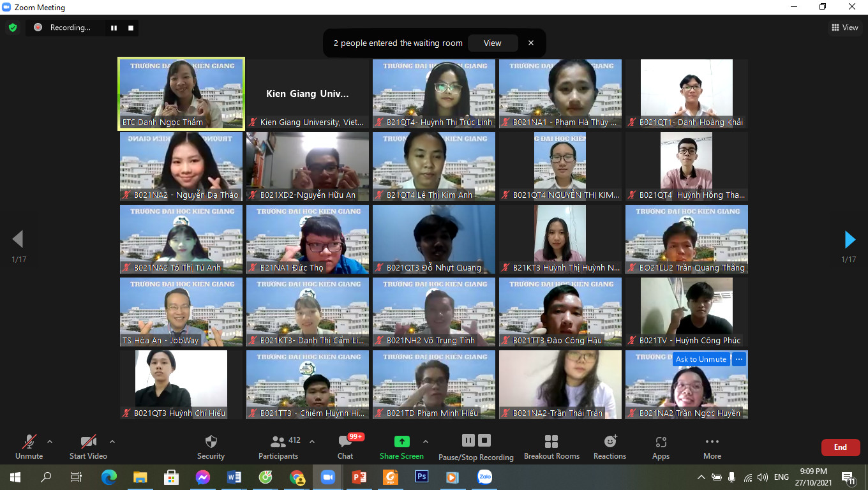Image resolution: width=868 pixels, height=490 pixels.
Task: Open PowerPoint from the Windows taskbar
Action: (359, 477)
